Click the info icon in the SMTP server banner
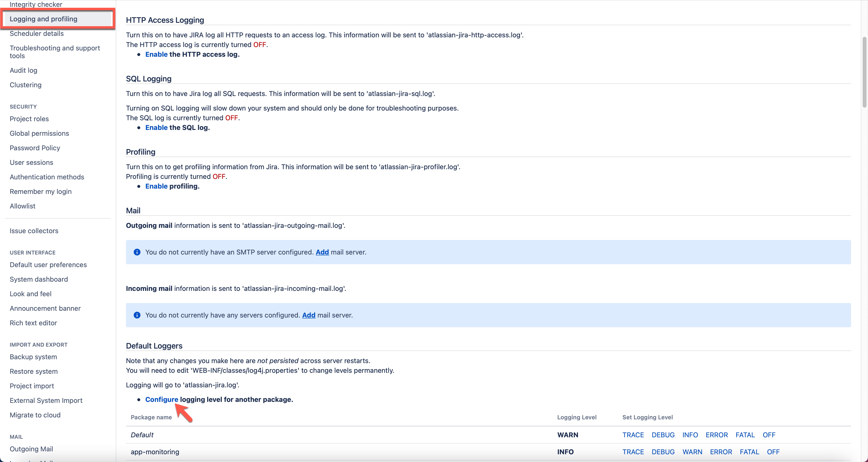868x462 pixels. click(x=137, y=252)
